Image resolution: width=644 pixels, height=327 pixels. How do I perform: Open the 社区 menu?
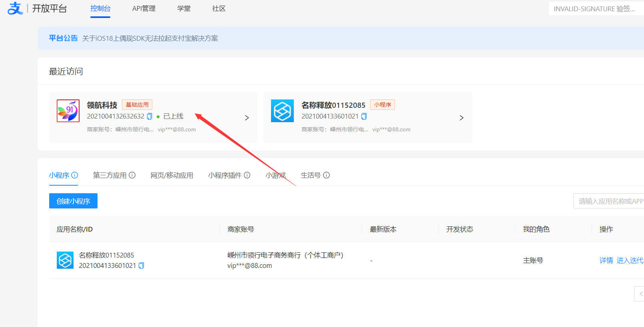pyautogui.click(x=219, y=8)
